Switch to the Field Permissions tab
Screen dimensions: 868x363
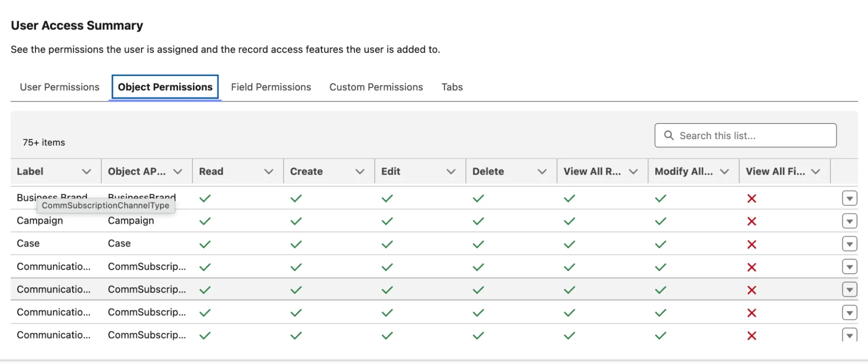(271, 87)
